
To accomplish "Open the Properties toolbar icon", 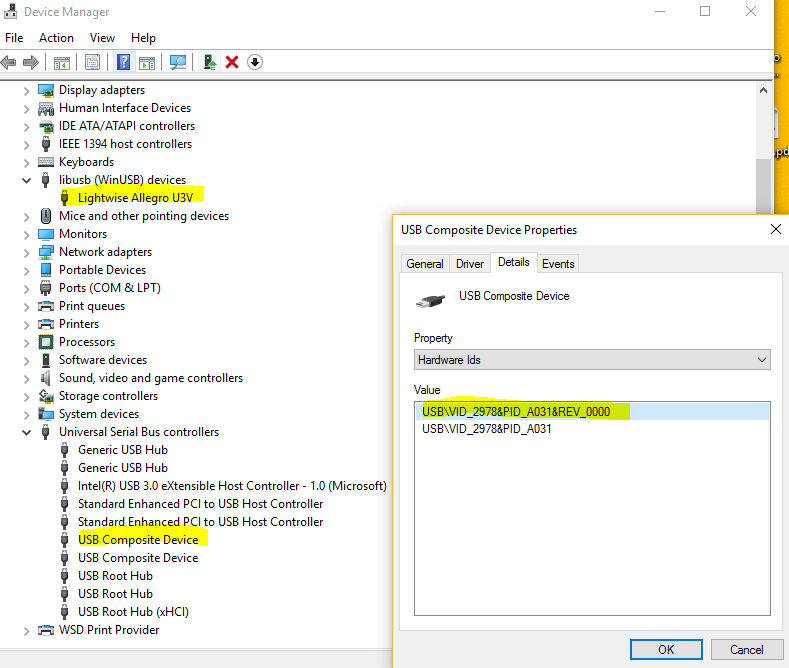I will 93,62.
